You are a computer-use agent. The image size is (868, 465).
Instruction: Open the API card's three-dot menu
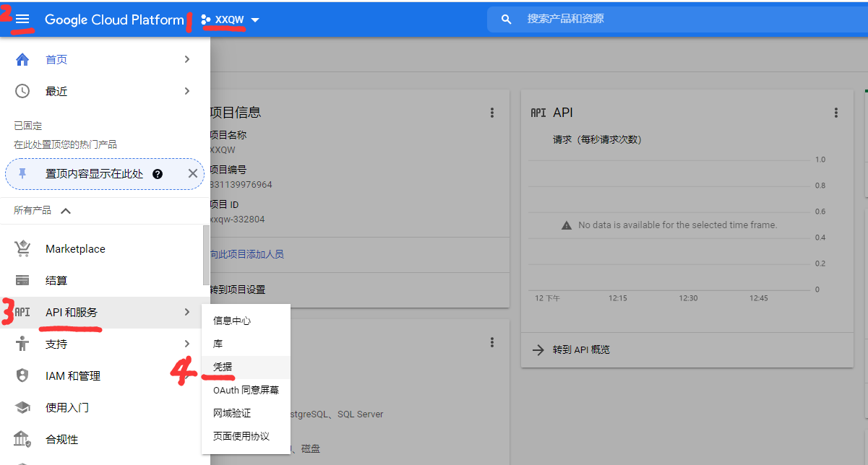pos(836,113)
